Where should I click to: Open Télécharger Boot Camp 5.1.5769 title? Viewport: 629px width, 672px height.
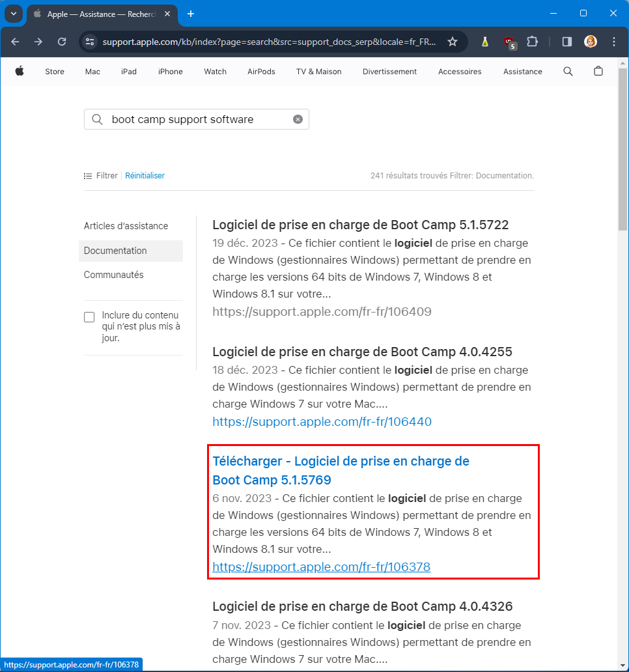[x=341, y=471]
